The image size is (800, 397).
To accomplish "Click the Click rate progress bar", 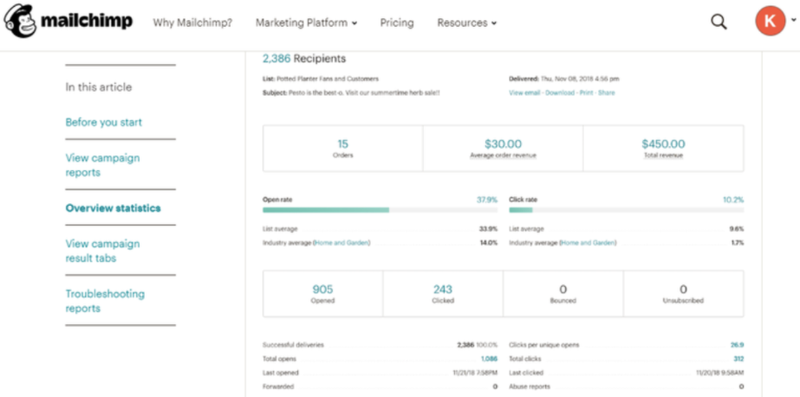I will [627, 210].
